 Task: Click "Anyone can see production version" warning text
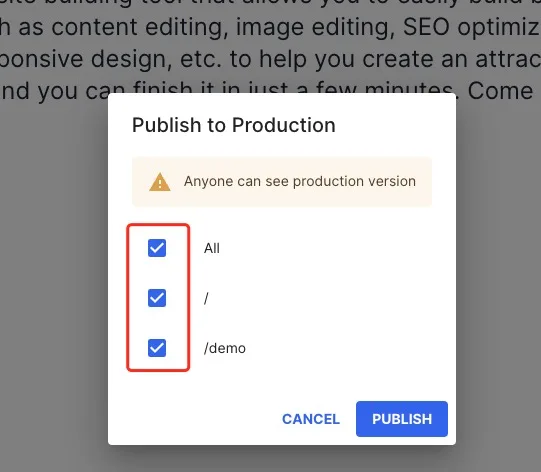[x=300, y=181]
